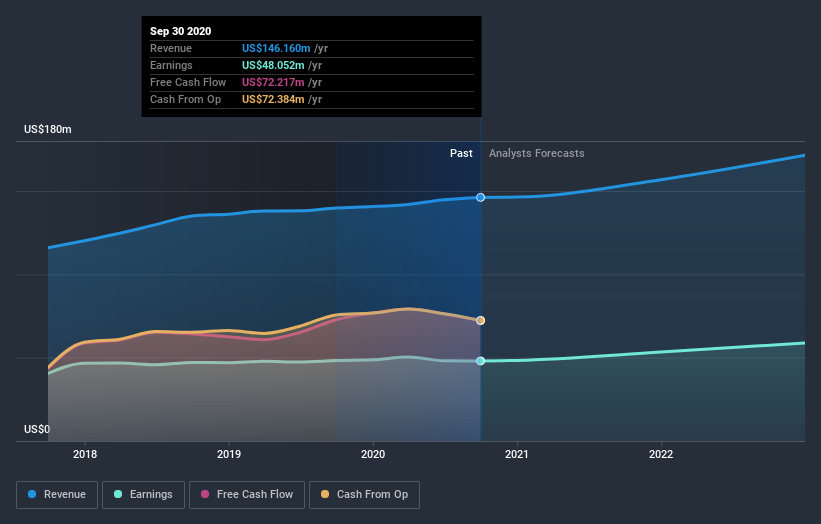Click the Sep 30 2020 tooltip date
Screen dimensions: 821x524
point(181,31)
